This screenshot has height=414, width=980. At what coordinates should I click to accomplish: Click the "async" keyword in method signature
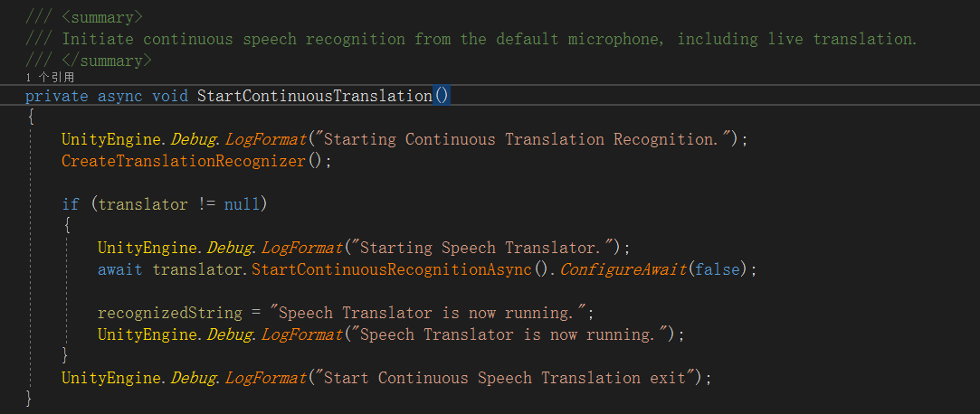(x=120, y=96)
